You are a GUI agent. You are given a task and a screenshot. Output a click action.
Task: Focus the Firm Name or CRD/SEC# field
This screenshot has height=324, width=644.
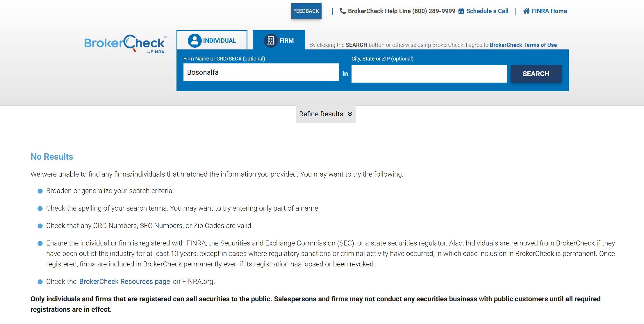(261, 72)
